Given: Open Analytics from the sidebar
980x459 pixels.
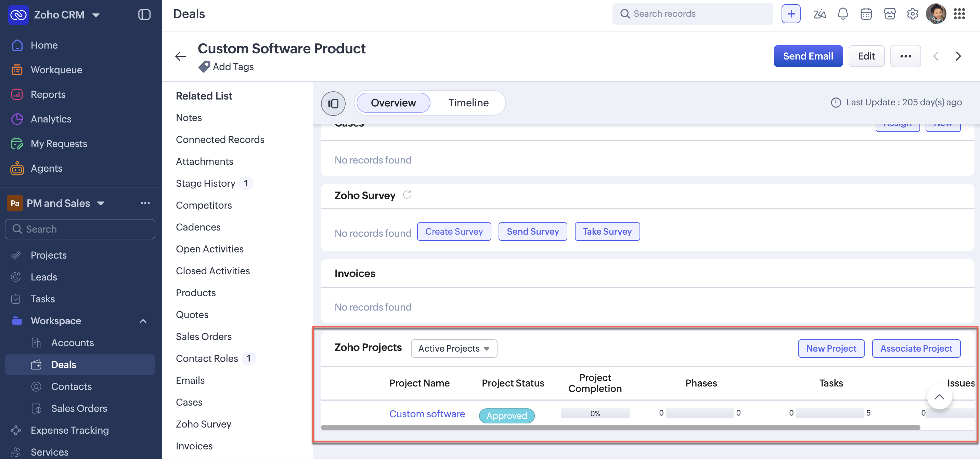Looking at the screenshot, I should pyautogui.click(x=51, y=119).
